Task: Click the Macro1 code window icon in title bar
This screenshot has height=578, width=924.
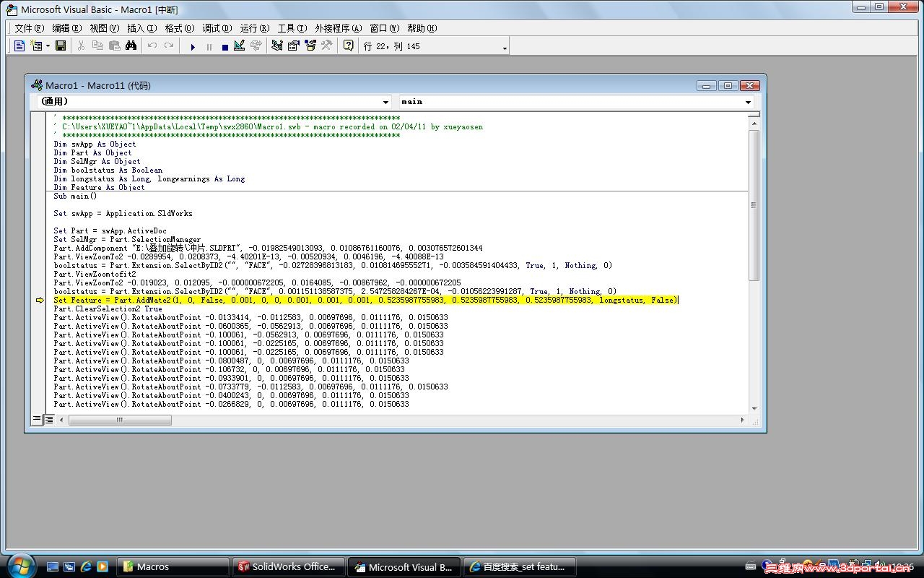Action: (x=37, y=85)
